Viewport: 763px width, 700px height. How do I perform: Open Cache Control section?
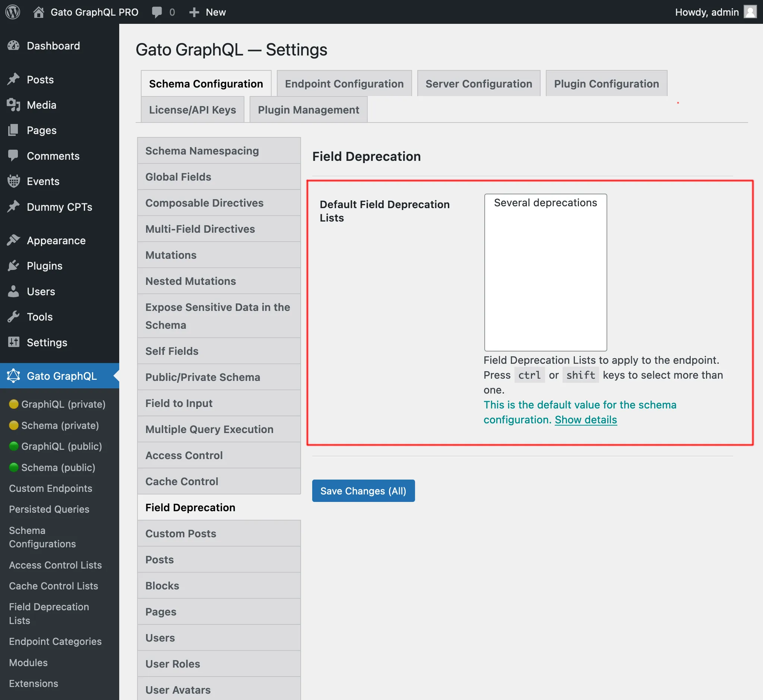click(x=219, y=481)
